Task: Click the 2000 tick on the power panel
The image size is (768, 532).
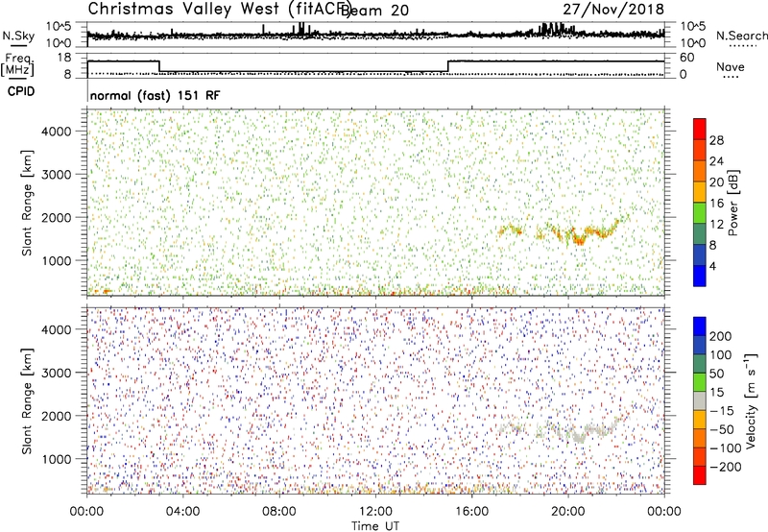Action: click(57, 217)
